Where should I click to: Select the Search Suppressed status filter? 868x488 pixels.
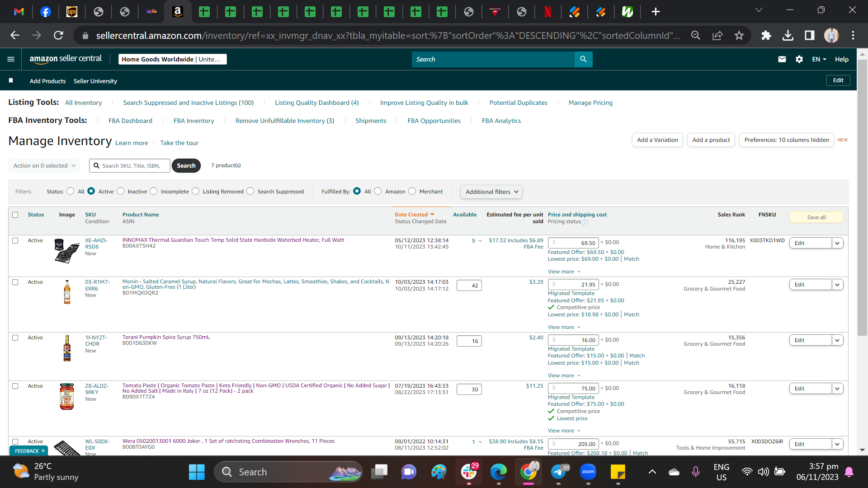click(x=250, y=191)
